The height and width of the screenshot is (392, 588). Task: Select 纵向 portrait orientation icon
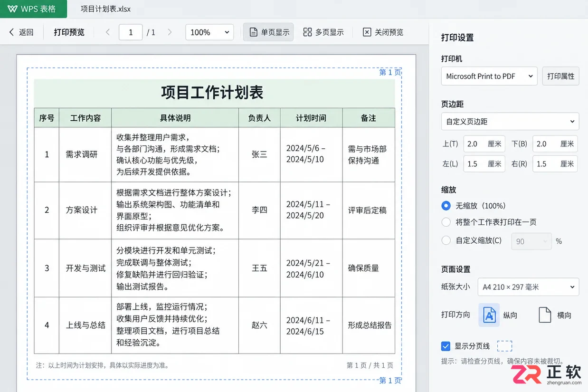tap(489, 315)
